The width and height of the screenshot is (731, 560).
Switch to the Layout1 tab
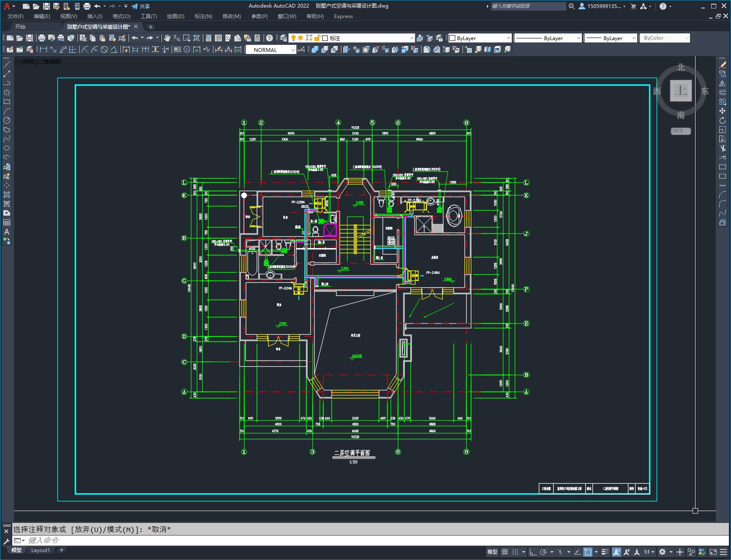tap(41, 550)
